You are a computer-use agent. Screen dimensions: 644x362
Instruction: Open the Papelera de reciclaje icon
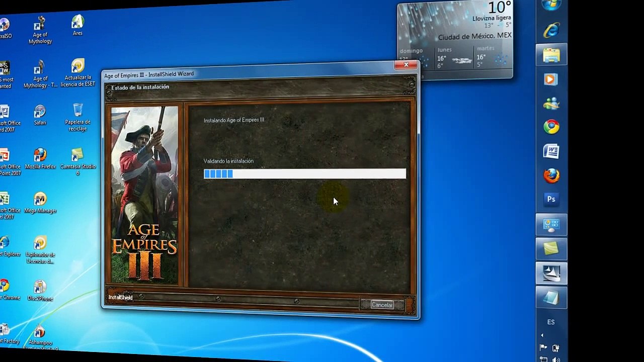[x=78, y=117]
